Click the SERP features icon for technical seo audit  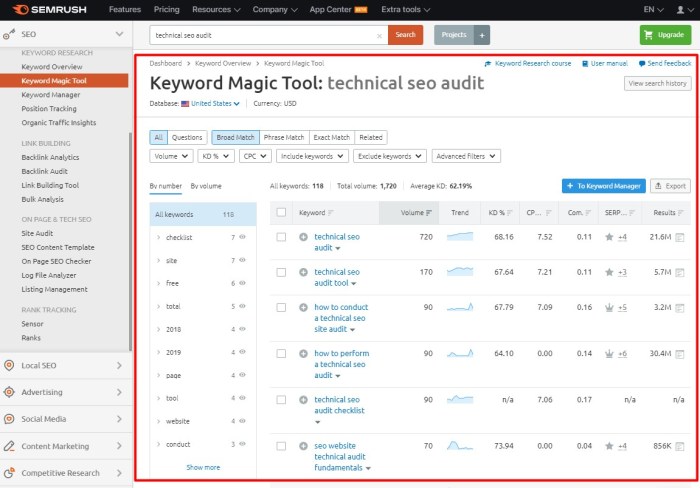pyautogui.click(x=608, y=237)
